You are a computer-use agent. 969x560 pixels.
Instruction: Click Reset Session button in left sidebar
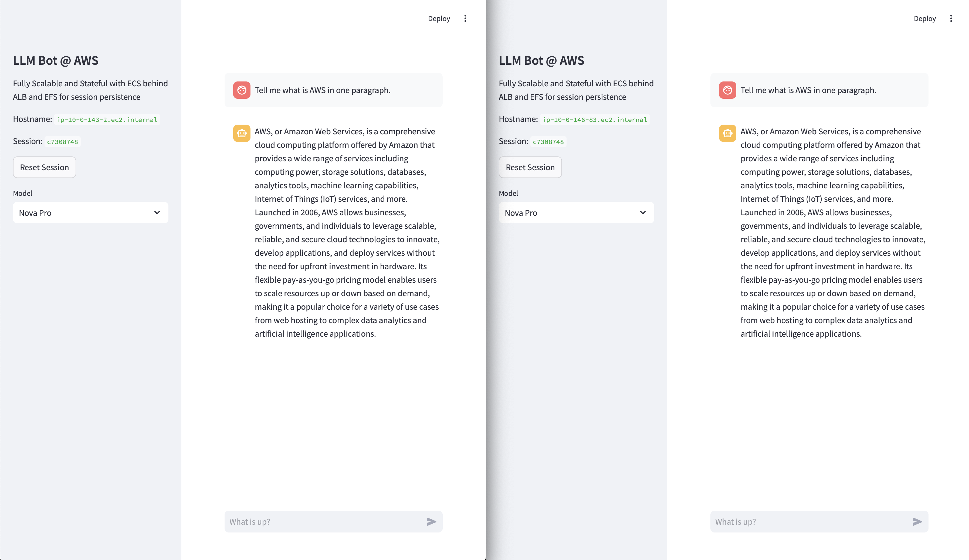pos(44,167)
